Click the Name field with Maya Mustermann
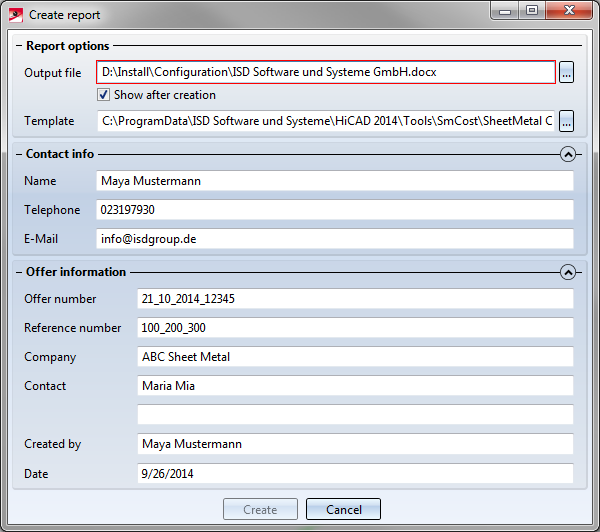Screen dimensions: 600x532 click(335, 181)
